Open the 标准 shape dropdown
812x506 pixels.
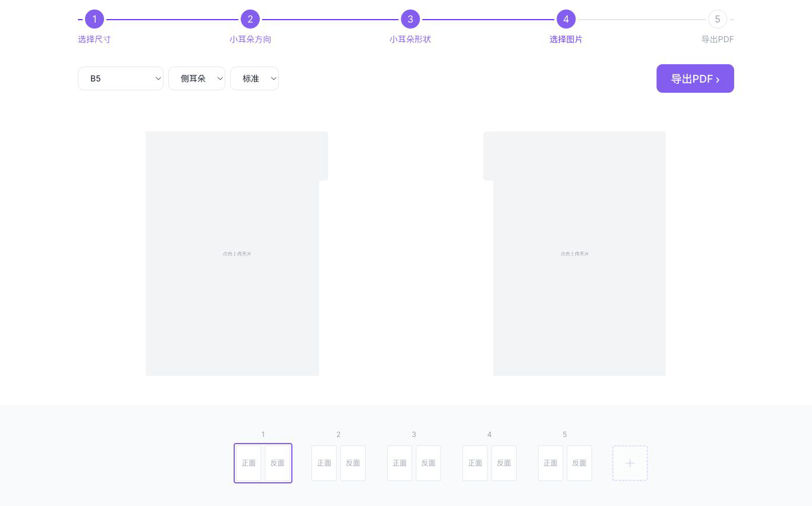point(254,78)
